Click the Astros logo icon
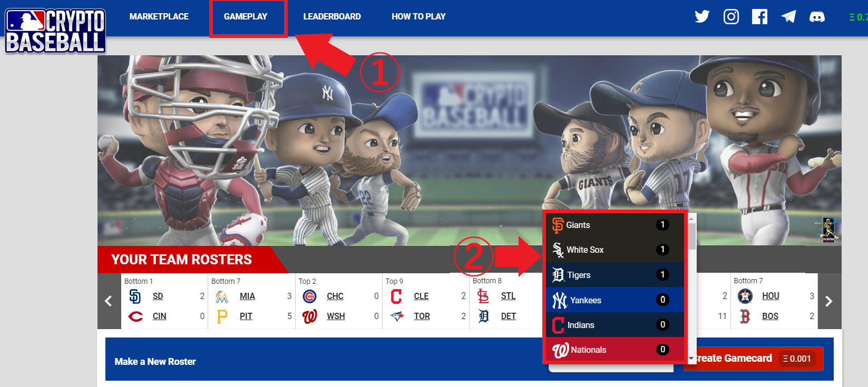868x387 pixels. pyautogui.click(x=745, y=296)
